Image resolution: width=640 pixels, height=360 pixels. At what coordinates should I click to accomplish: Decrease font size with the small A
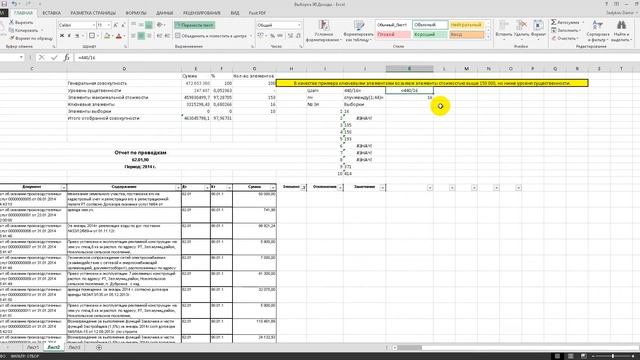click(x=123, y=25)
